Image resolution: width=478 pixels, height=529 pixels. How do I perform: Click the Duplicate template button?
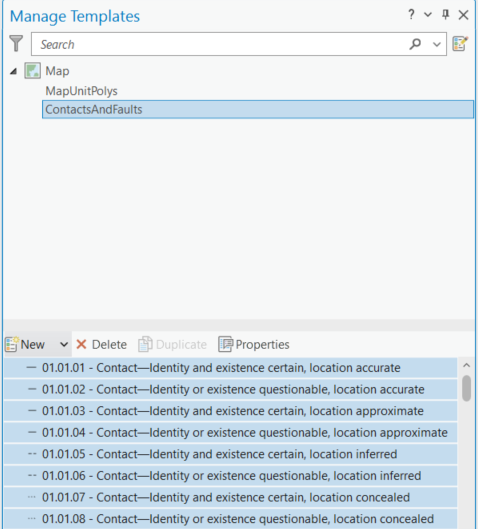[172, 344]
